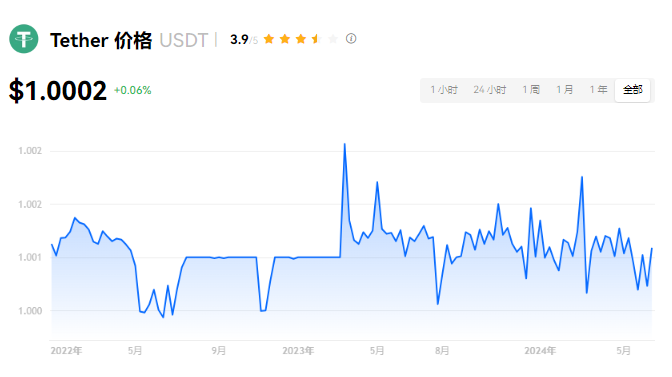
Task: Click the highest price peak on chart
Action: (x=345, y=144)
